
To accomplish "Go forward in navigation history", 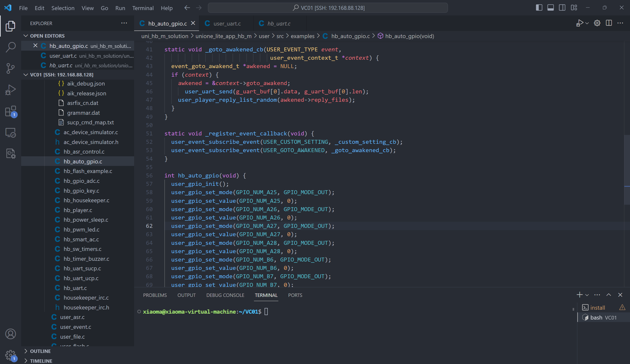I will (x=199, y=8).
